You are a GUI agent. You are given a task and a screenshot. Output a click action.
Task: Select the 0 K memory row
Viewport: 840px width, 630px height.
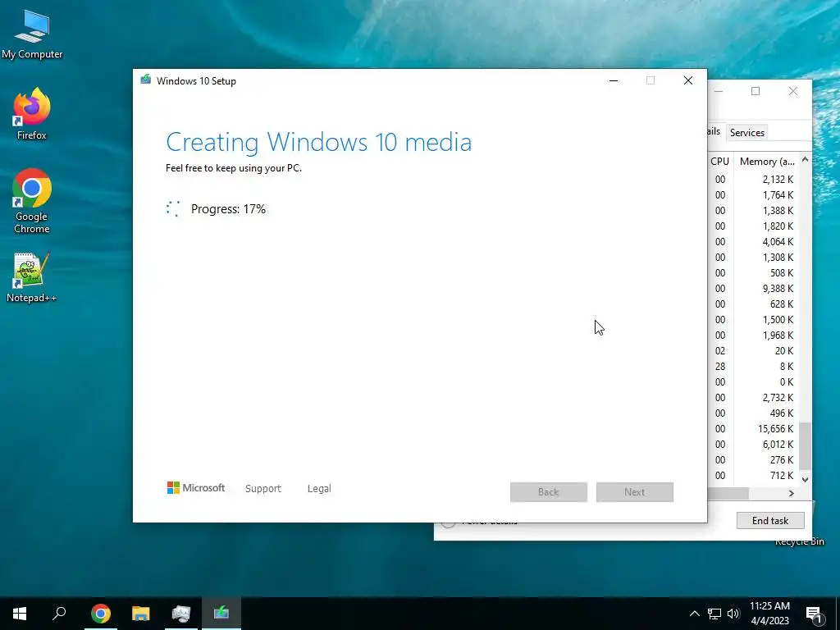click(754, 382)
